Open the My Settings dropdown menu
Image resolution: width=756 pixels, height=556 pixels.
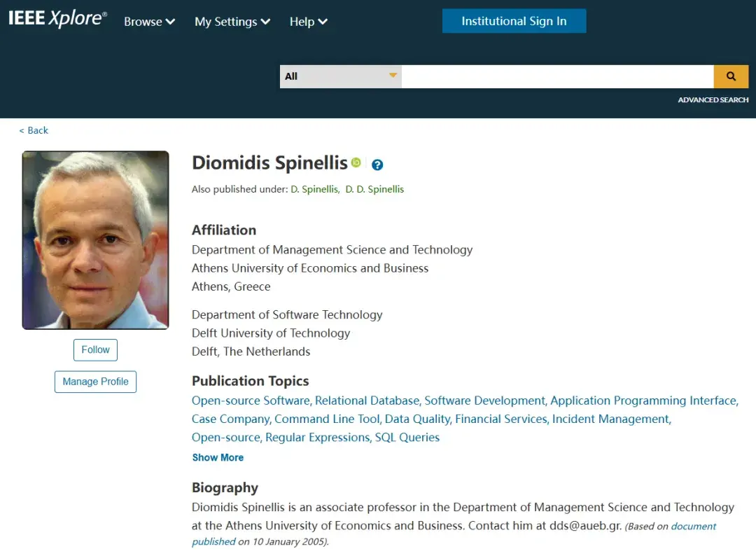point(232,22)
